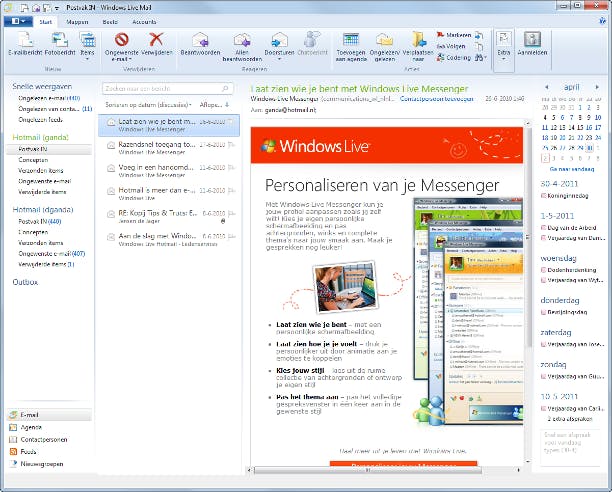Click the red Verwijderen delete icon
The height and width of the screenshot is (492, 612).
[x=156, y=40]
